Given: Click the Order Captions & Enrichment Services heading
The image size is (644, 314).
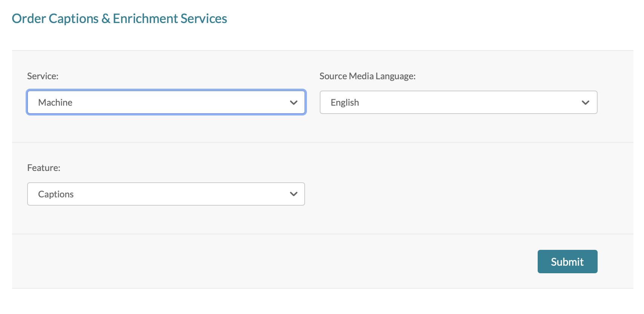Looking at the screenshot, I should click(x=119, y=18).
